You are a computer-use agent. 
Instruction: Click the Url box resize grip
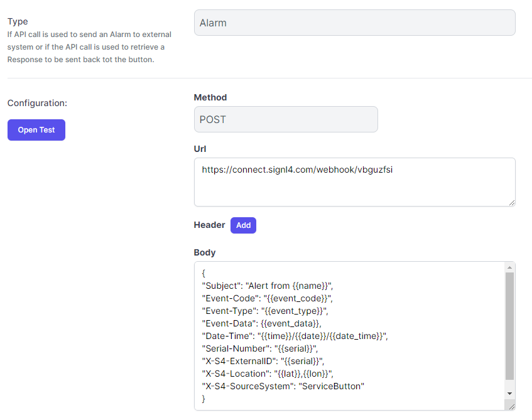(x=512, y=203)
